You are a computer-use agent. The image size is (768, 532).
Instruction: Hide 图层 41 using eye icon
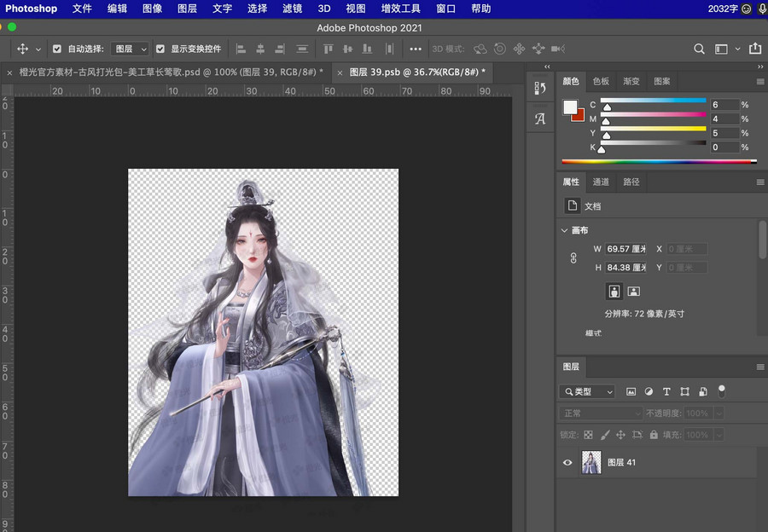coord(567,463)
